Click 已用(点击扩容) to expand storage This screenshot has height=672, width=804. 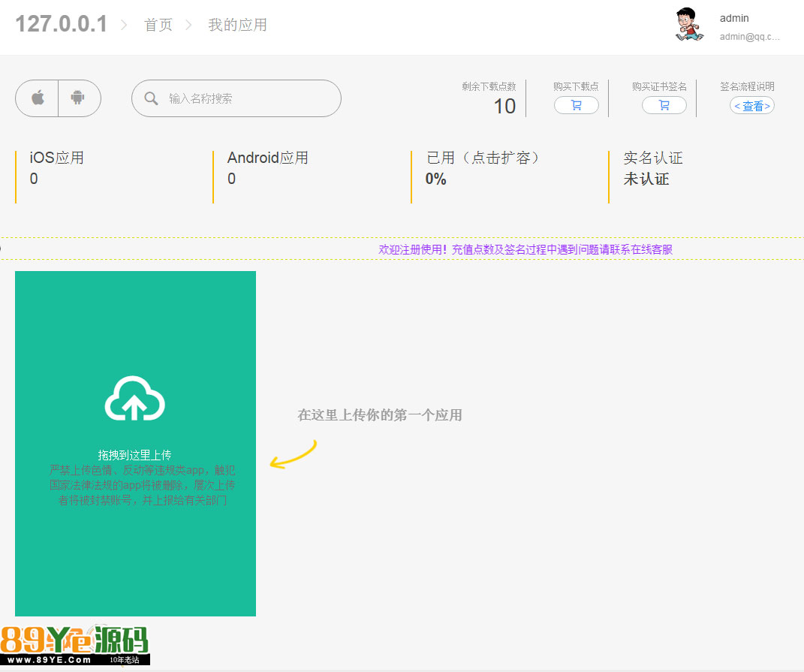483,158
